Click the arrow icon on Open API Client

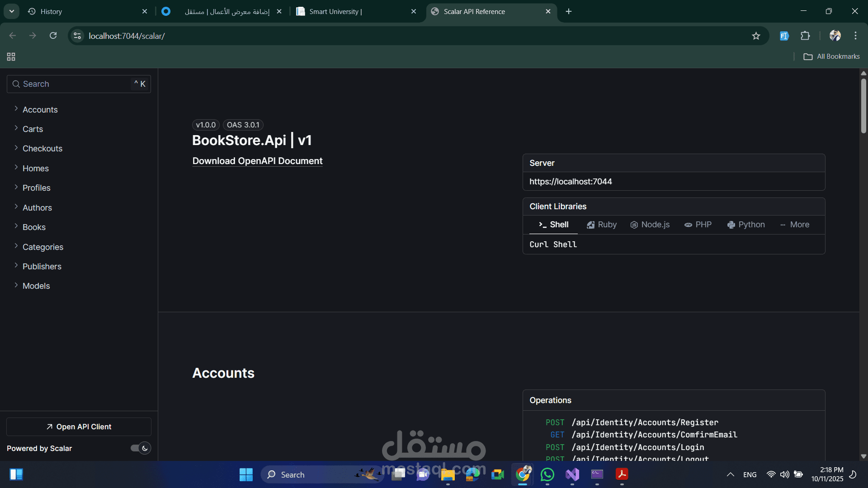coord(50,427)
